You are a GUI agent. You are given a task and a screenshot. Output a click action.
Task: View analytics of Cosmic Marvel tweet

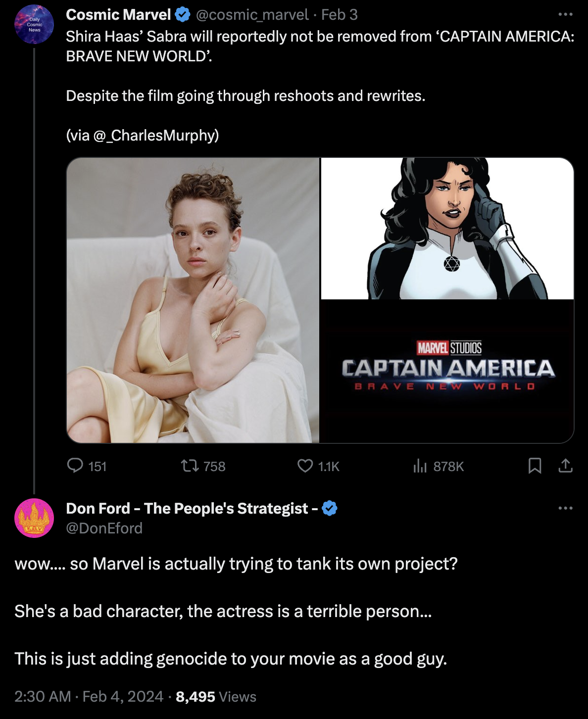coord(420,466)
